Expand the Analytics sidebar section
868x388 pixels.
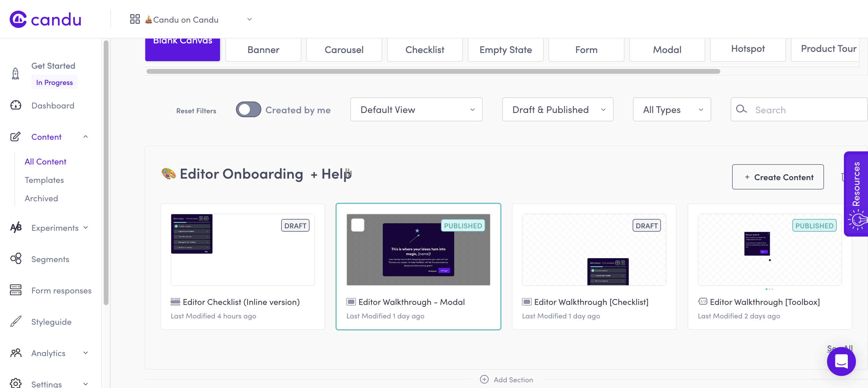pos(86,353)
